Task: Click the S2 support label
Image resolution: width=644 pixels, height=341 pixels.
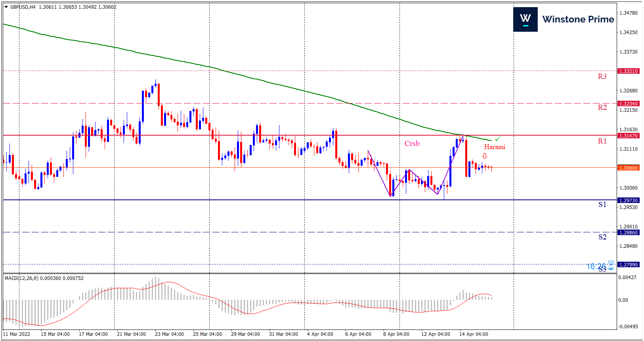Action: pos(602,237)
